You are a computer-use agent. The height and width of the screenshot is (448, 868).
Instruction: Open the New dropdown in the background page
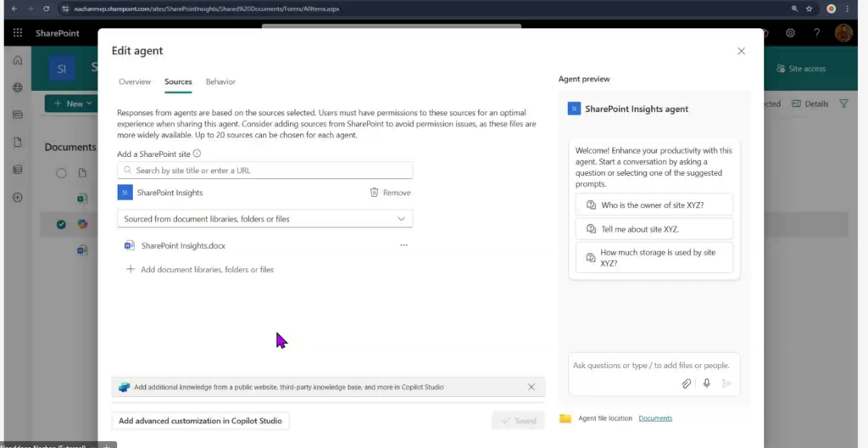71,104
